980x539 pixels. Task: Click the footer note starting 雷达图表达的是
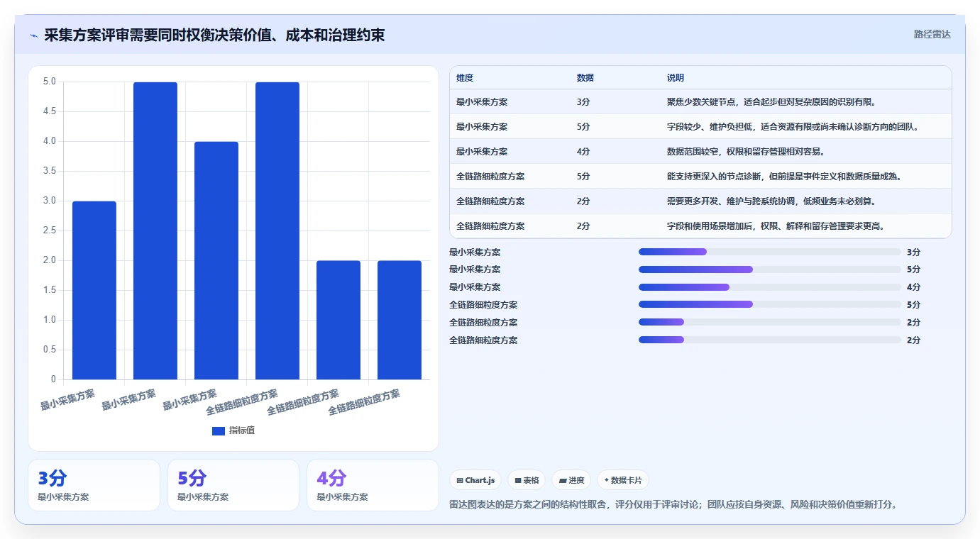click(673, 505)
